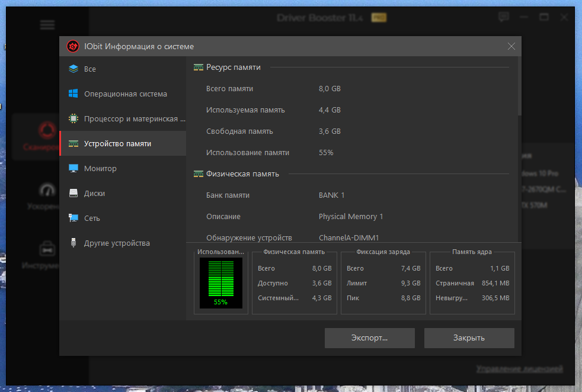Click the Страничная 854,1 MB row
582x392 pixels.
point(472,283)
